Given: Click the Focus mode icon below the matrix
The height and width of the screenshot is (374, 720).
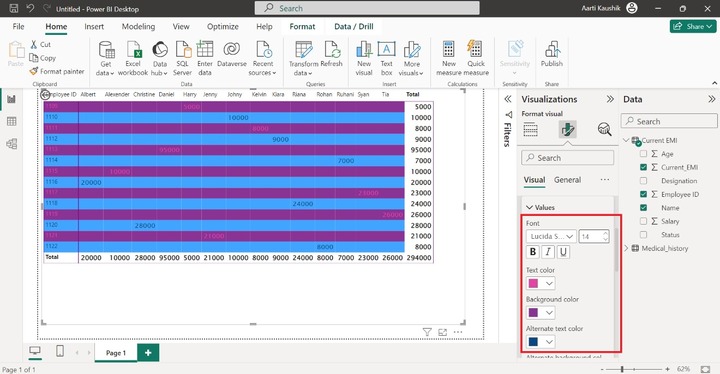Looking at the screenshot, I should 443,332.
